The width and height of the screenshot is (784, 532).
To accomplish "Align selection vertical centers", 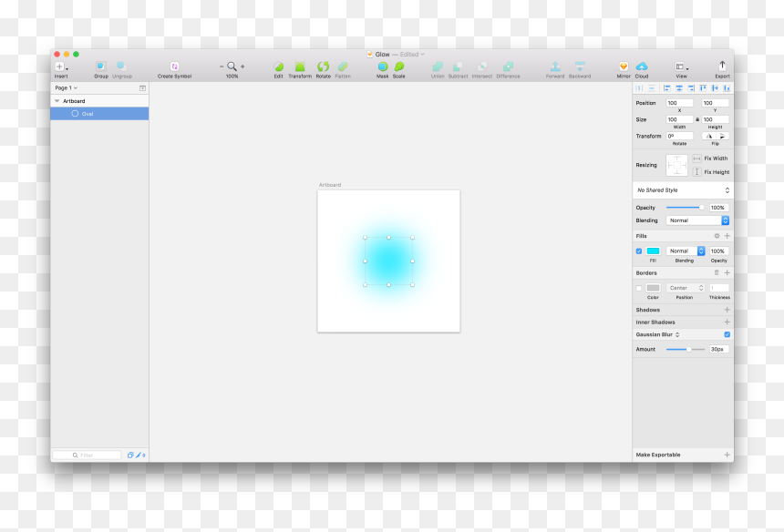I will [715, 88].
